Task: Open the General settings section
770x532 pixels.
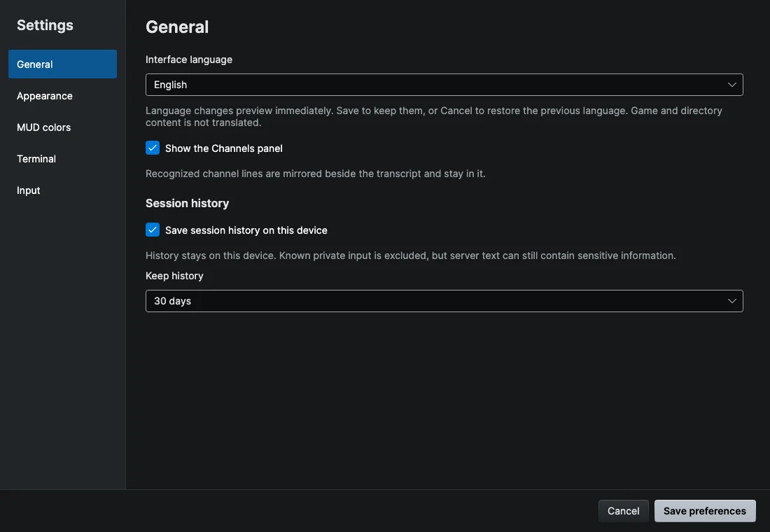Action: tap(62, 64)
